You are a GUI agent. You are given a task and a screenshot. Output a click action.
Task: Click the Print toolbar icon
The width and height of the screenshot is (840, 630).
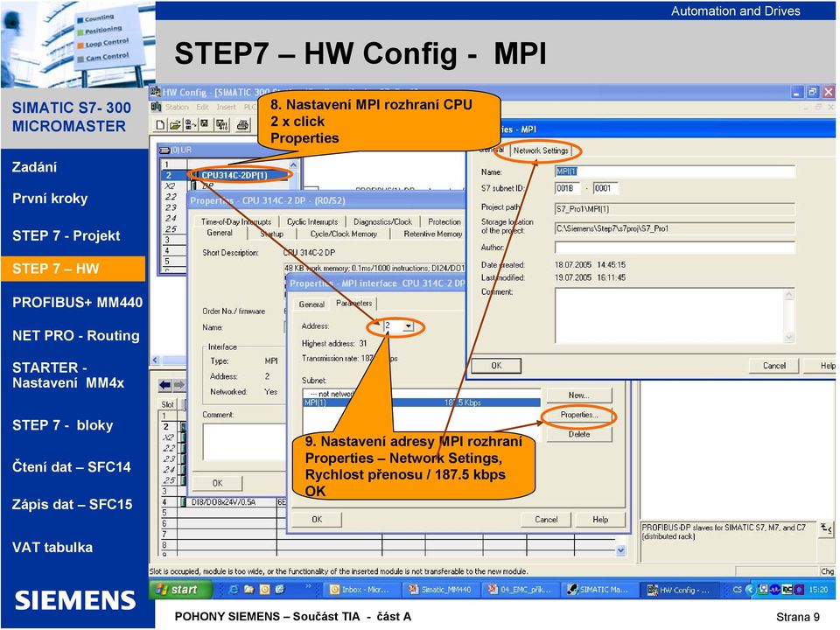tap(242, 125)
